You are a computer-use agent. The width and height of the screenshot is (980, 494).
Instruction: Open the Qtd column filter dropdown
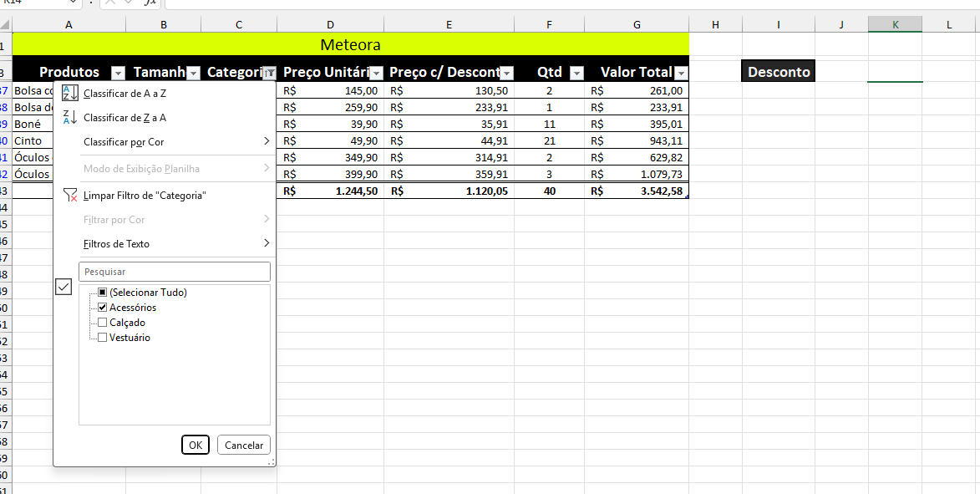coord(576,74)
